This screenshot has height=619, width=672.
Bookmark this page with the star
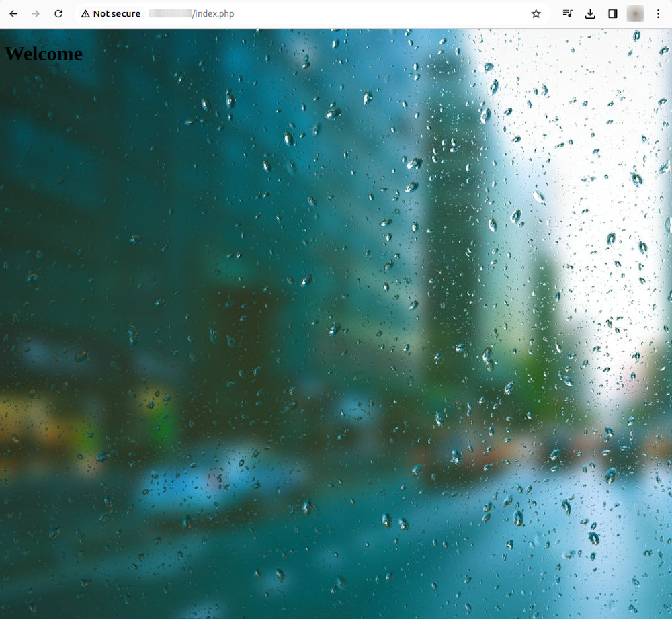pyautogui.click(x=536, y=13)
